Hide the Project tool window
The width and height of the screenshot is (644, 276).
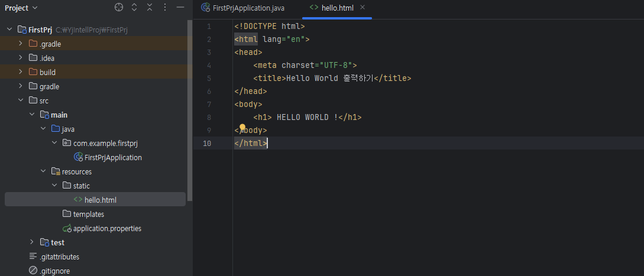coord(180,8)
